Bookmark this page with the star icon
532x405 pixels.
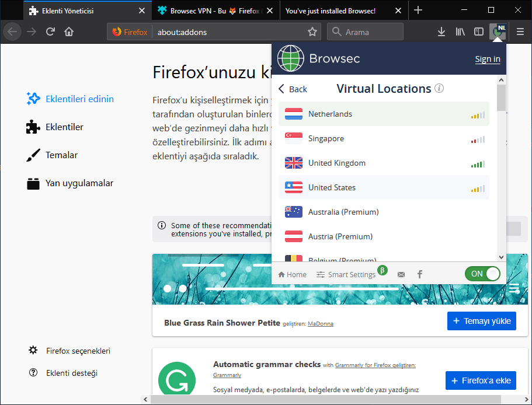(312, 32)
